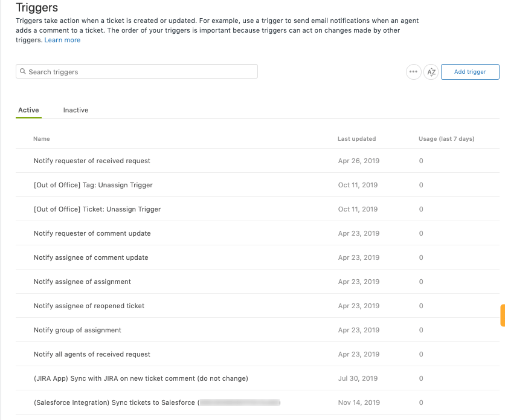Open Notify assignee of reopened ticket trigger
The height and width of the screenshot is (420, 505).
coord(89,306)
